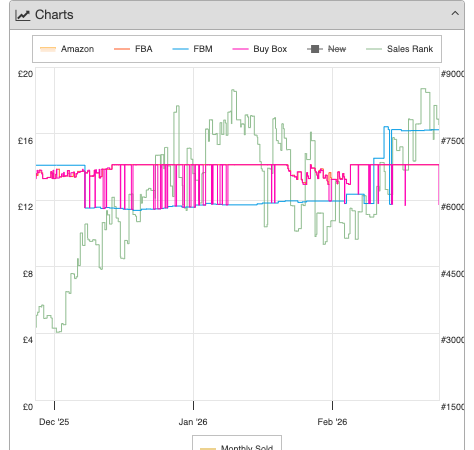Toggle the FBA series in the legend
The image size is (474, 450).
coord(133,49)
